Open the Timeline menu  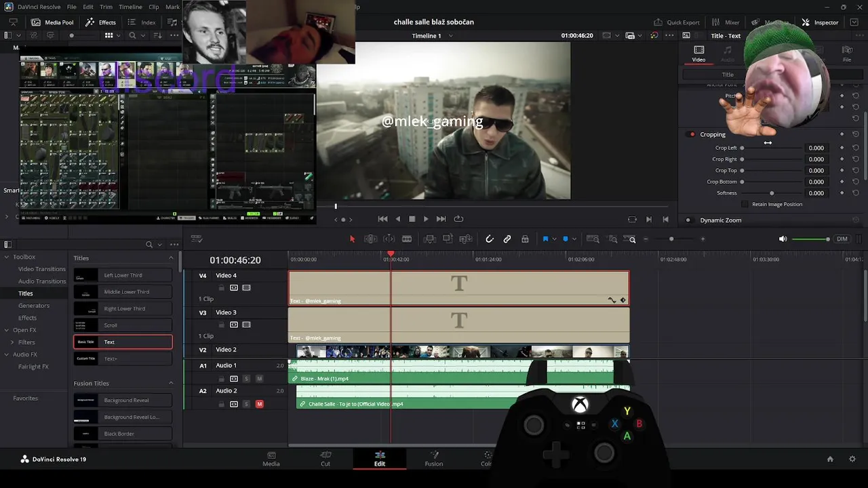130,7
